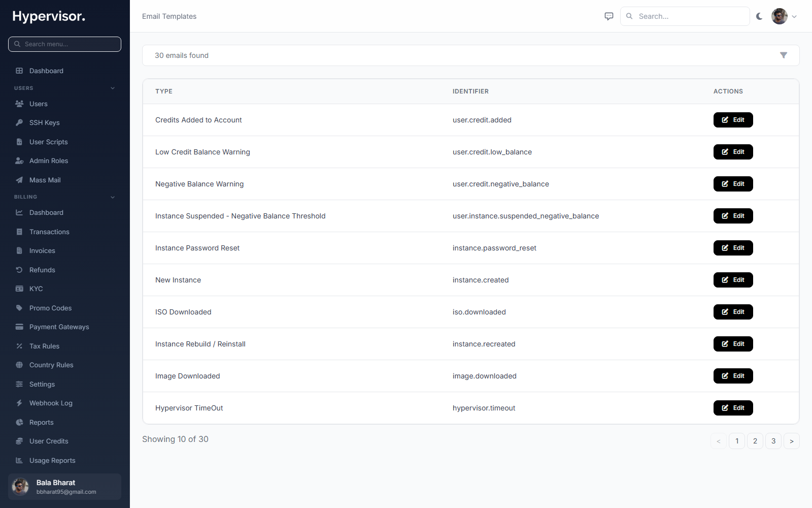Click the User Credits coins icon
The height and width of the screenshot is (508, 812).
coord(19,441)
